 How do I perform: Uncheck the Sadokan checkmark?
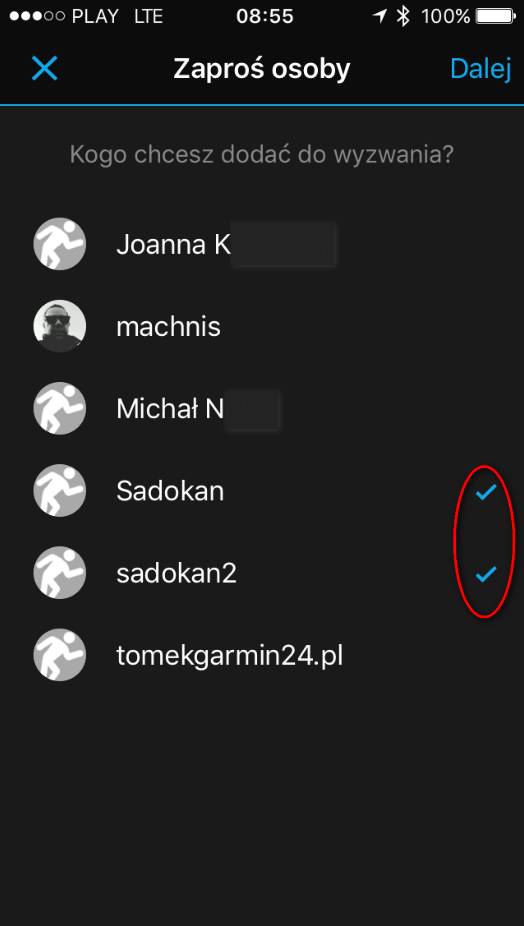486,491
